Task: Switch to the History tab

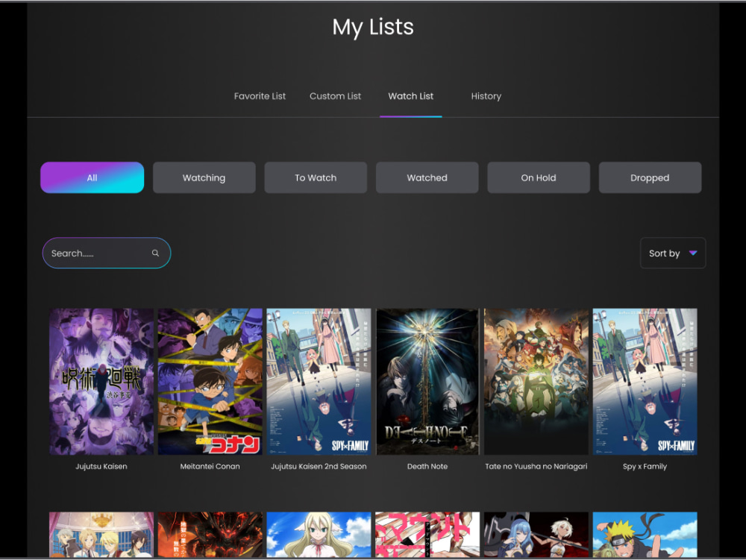Action: 486,96
